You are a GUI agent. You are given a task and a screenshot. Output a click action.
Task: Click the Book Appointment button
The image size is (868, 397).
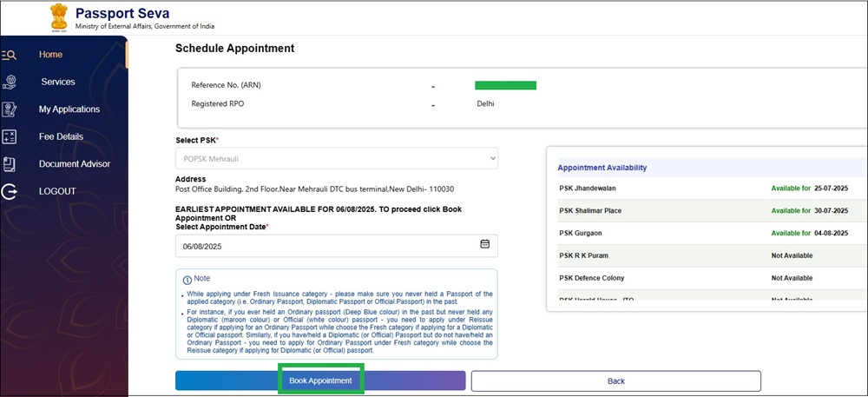coord(320,381)
